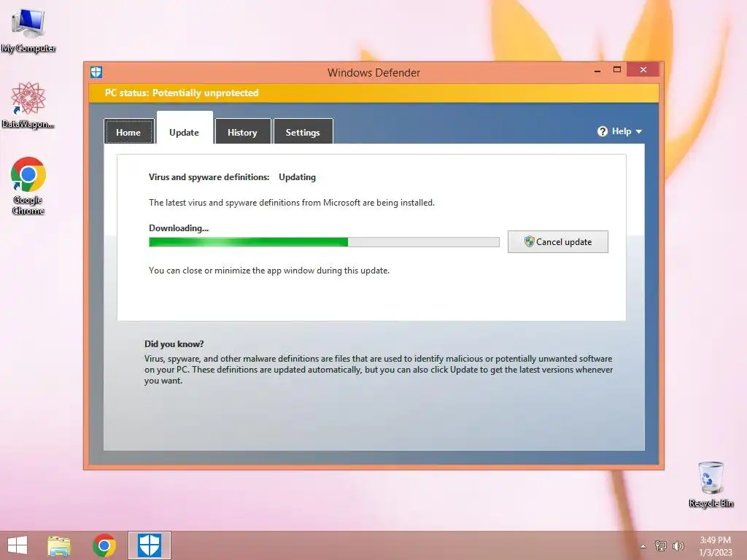Screen dimensions: 747x560
Task: Maximize the Windows Defender window
Action: pos(617,70)
